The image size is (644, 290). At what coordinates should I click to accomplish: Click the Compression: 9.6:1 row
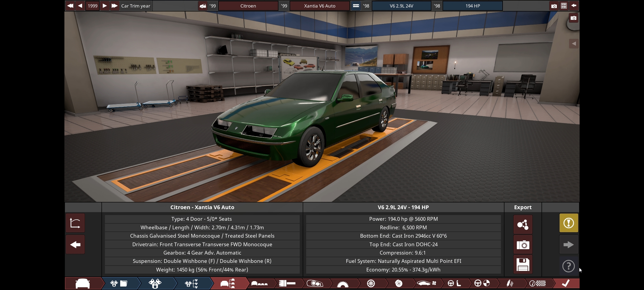pos(403,253)
